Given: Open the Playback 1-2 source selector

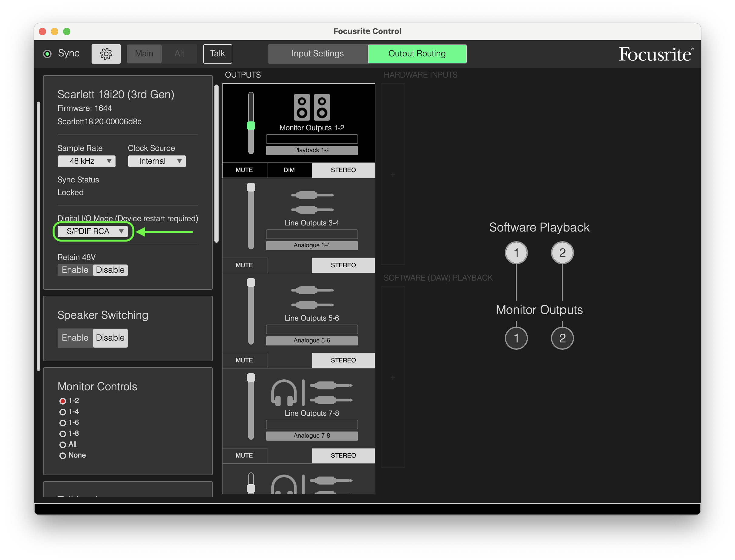Looking at the screenshot, I should click(x=312, y=150).
